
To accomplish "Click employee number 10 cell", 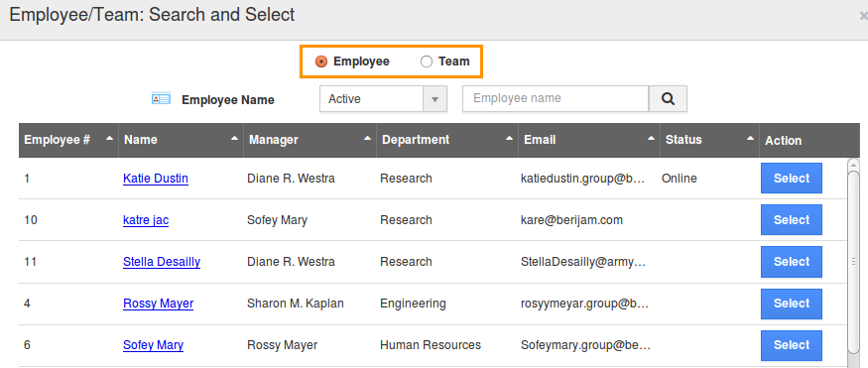I will [x=31, y=219].
